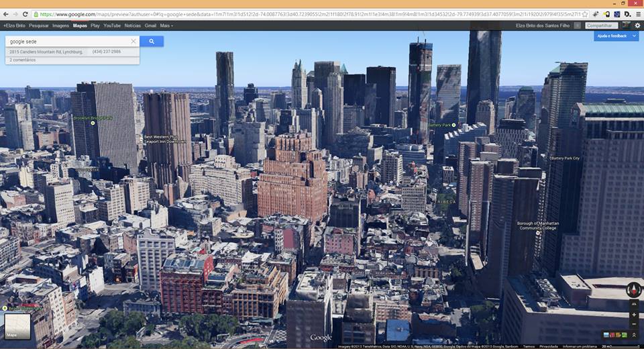The height and width of the screenshot is (349, 644).
Task: Expand the Ajuda e feedback dropdown
Action: coord(615,36)
